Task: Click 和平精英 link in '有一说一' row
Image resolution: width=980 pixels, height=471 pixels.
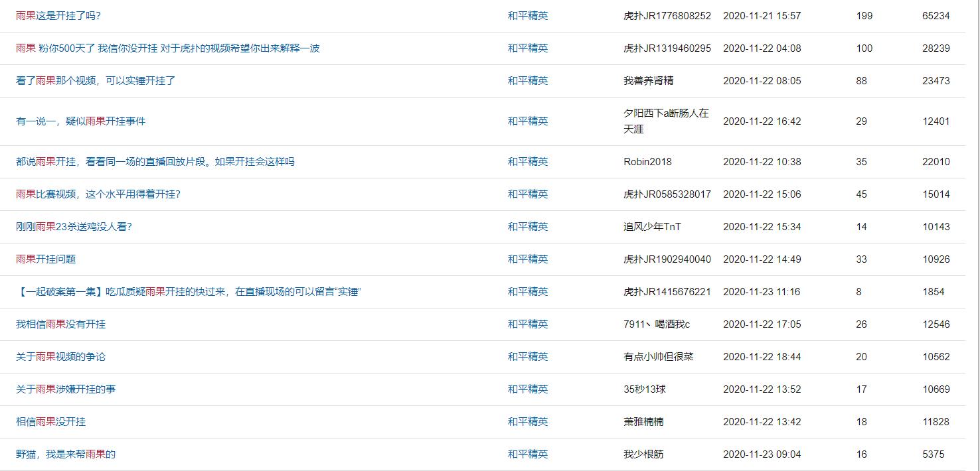Action: click(x=528, y=121)
